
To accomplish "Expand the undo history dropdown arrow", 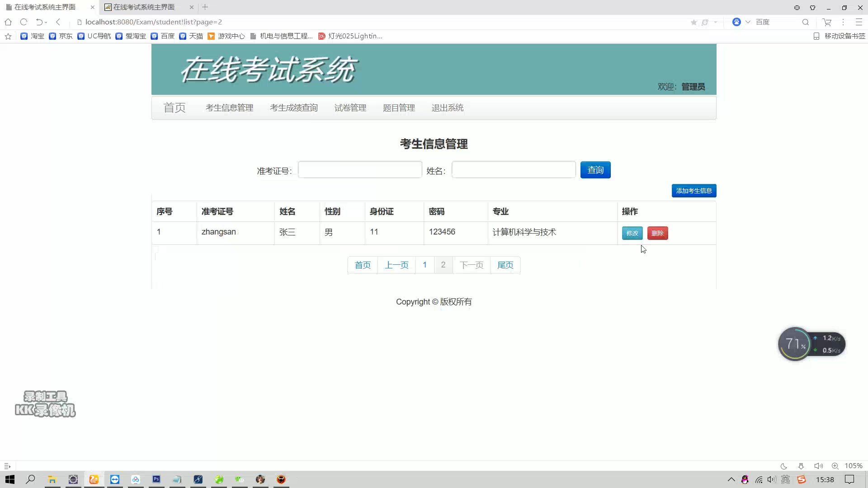I will pos(46,22).
